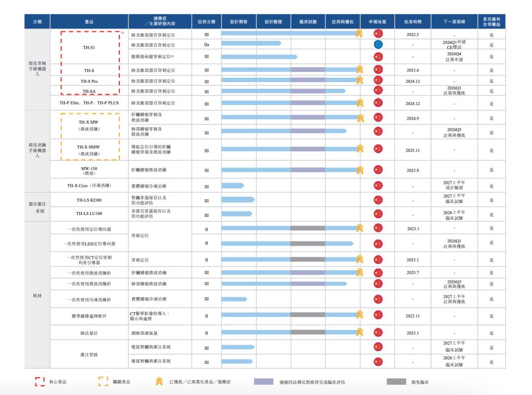Click the 2026Q1申請CE標誌 milestone cell

pyautogui.click(x=454, y=44)
